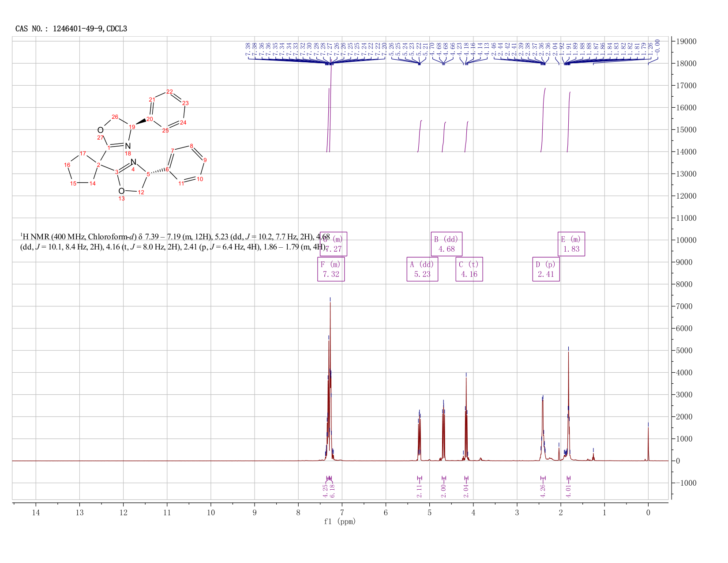
Task: Select multiplet box C (t) 4.16
Action: pos(469,269)
